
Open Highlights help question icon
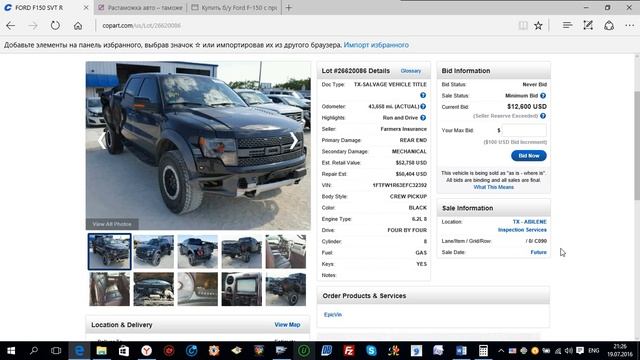coord(423,118)
